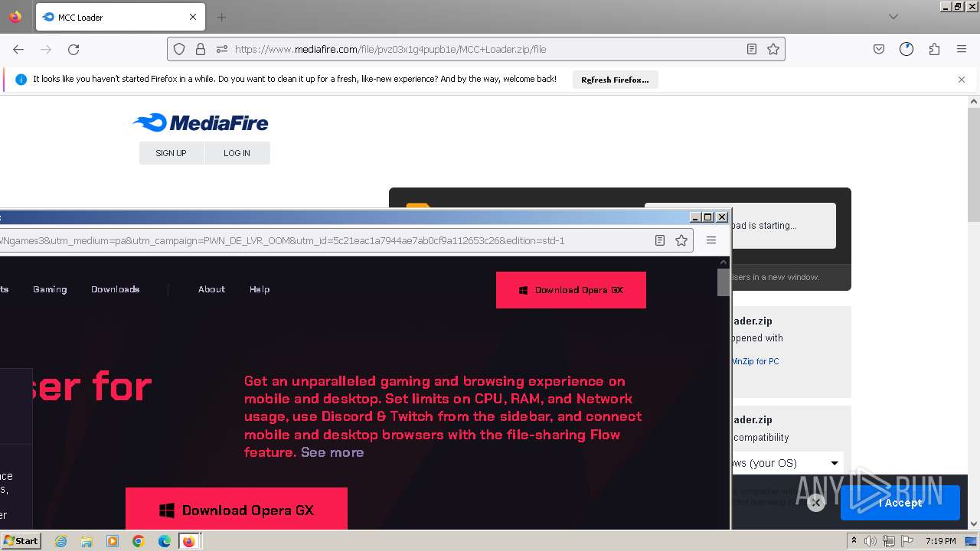Image resolution: width=980 pixels, height=551 pixels.
Task: Open the volume tray icon
Action: [871, 541]
